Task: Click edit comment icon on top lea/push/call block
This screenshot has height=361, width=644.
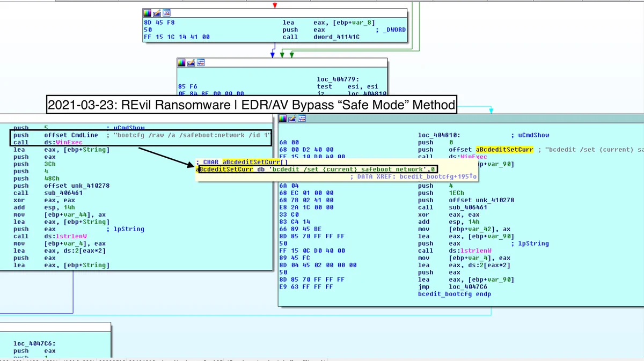Action: click(157, 12)
